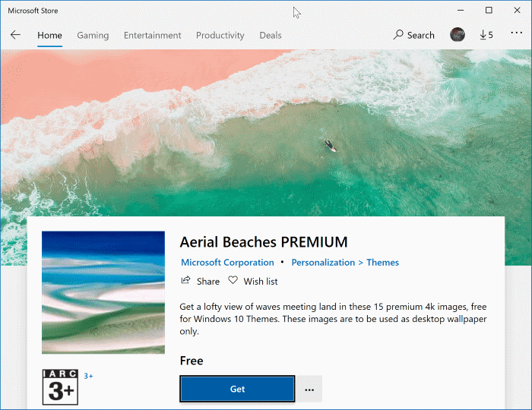Image resolution: width=532 pixels, height=410 pixels.
Task: Switch to the Gaming tab
Action: click(93, 35)
